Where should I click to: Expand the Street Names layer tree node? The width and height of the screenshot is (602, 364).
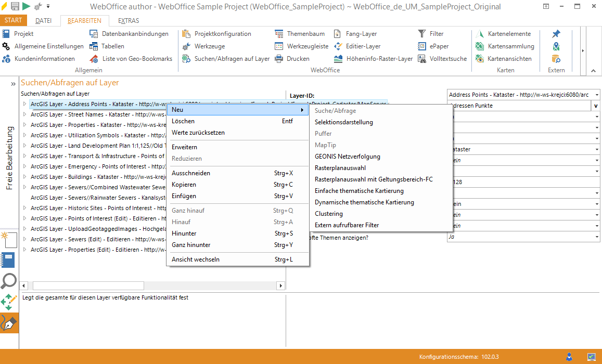point(24,114)
